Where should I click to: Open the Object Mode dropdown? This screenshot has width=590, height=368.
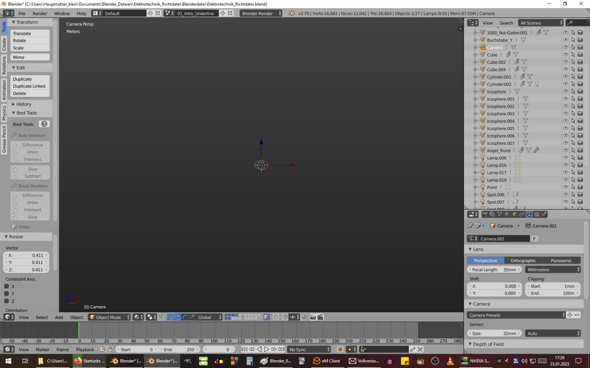tap(109, 317)
